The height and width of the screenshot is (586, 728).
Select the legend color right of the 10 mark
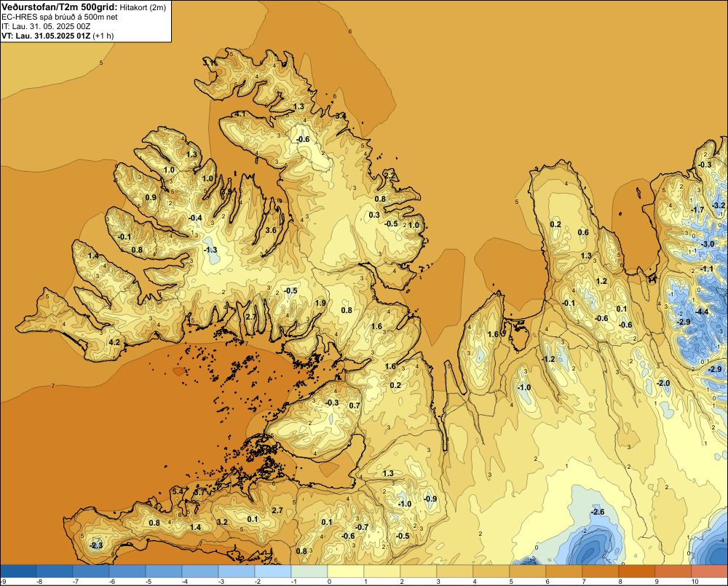tap(709, 571)
